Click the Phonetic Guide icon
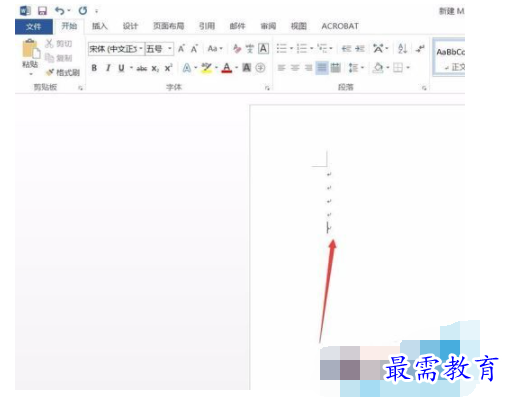The width and height of the screenshot is (507, 400). pos(250,49)
